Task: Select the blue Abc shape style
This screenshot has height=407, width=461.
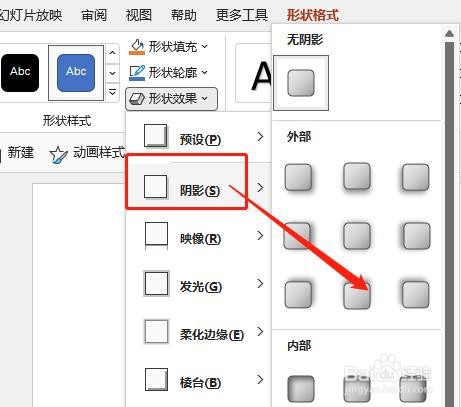Action: pyautogui.click(x=76, y=73)
